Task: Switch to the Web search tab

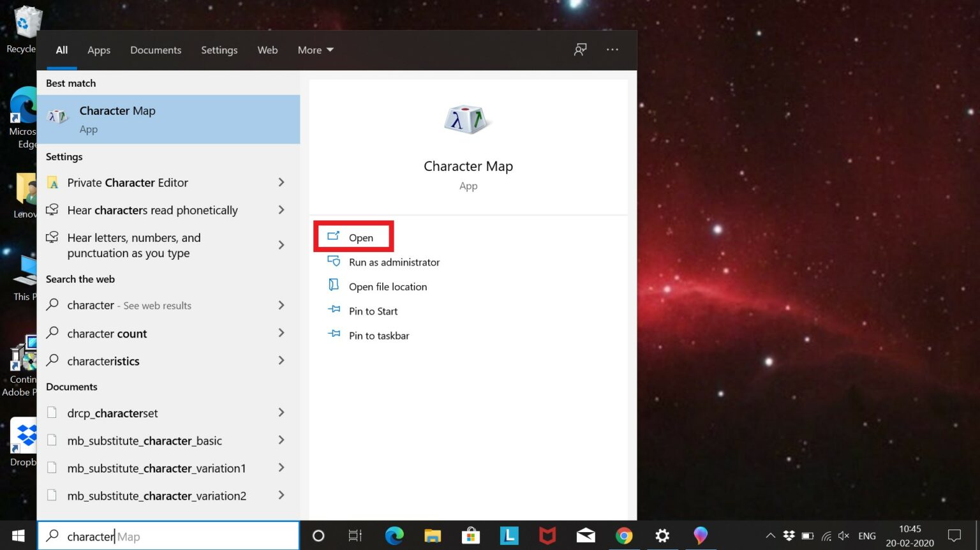Action: (x=267, y=50)
